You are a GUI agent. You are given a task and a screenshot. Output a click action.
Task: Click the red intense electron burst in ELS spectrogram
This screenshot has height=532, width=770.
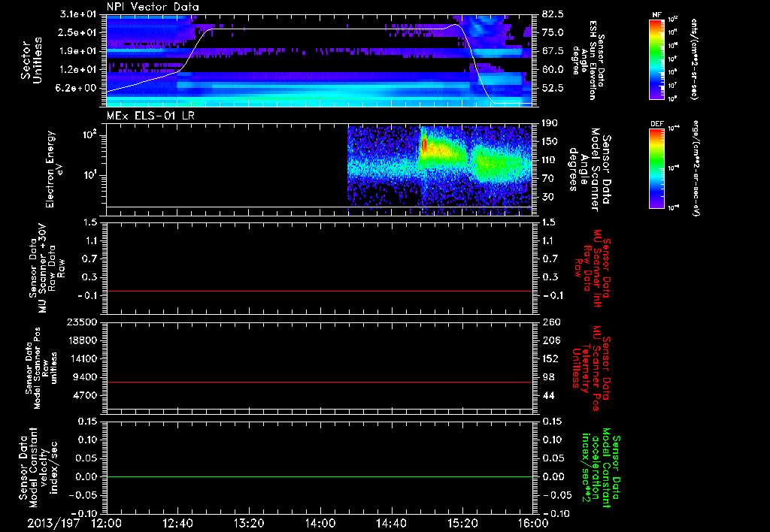pos(425,145)
